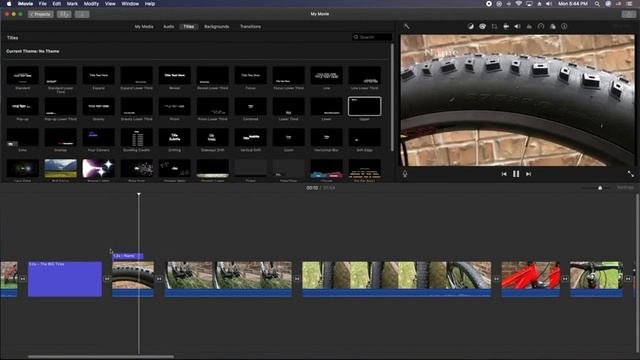Click the magic wand auto-enhance icon
The image size is (640, 360).
tap(407, 26)
